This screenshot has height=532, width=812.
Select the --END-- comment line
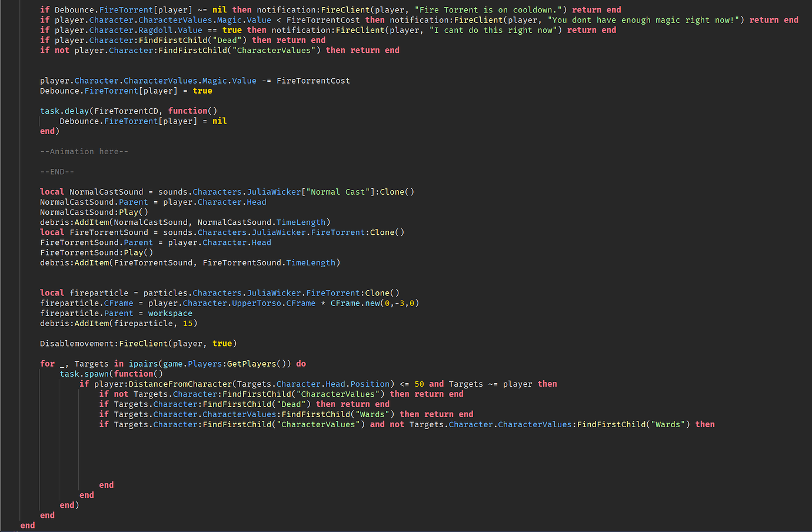[57, 171]
